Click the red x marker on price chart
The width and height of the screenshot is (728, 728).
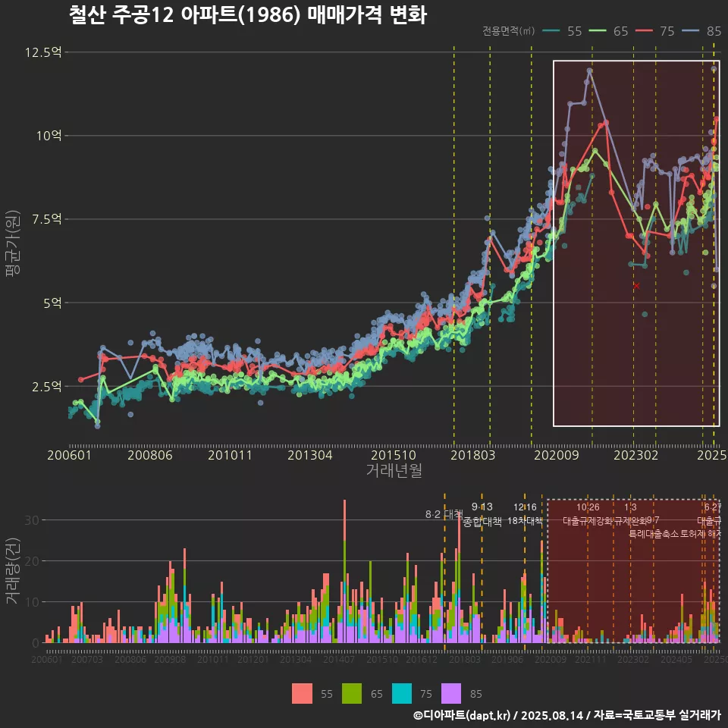pos(636,286)
